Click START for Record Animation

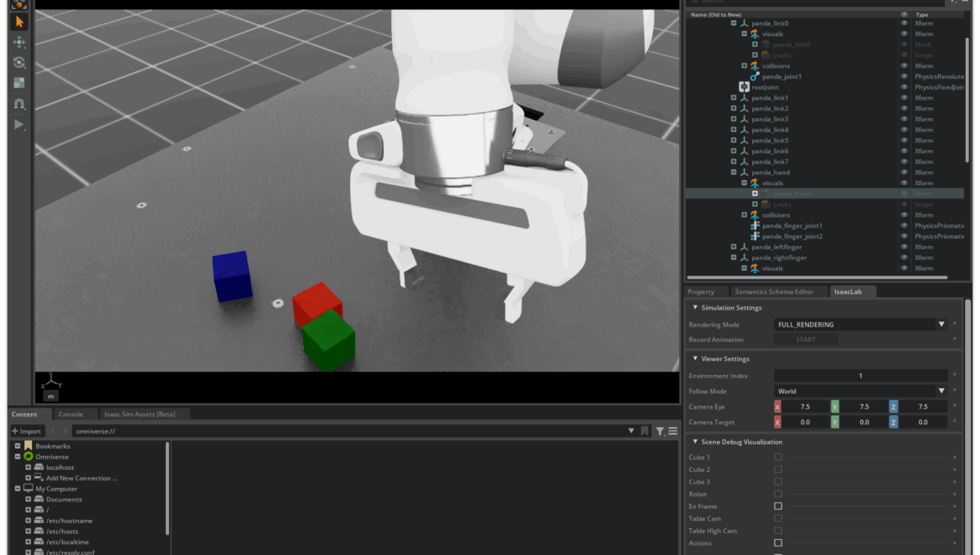click(805, 340)
